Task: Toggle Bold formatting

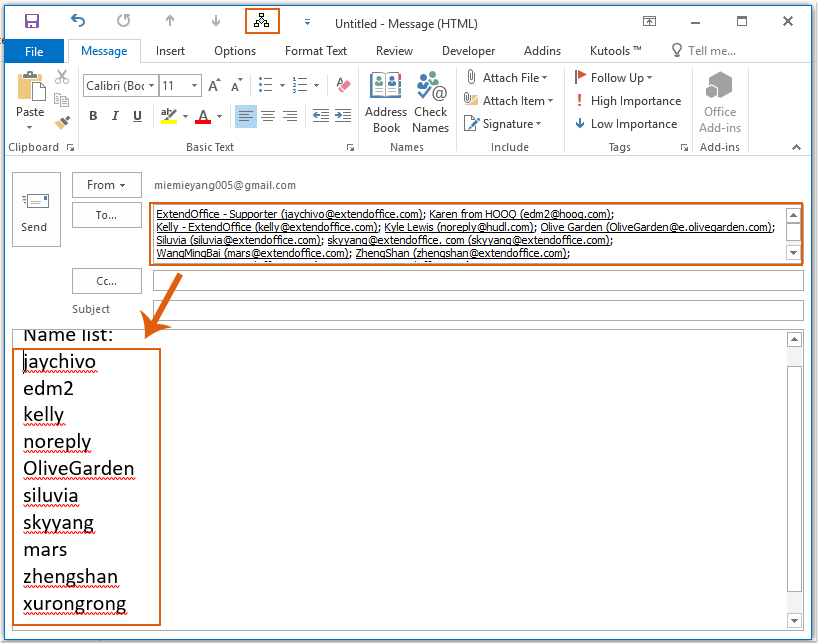Action: [94, 117]
